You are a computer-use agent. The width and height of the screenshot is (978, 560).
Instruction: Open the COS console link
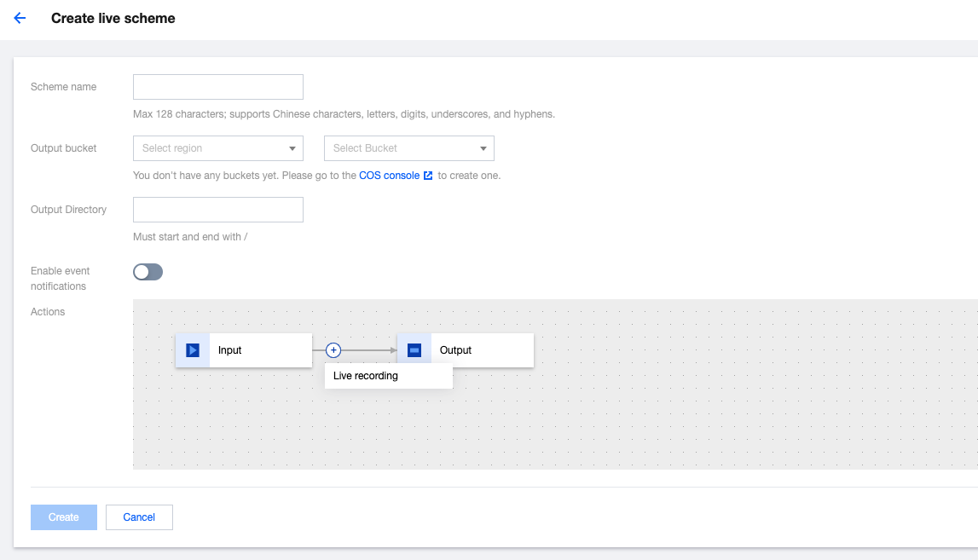click(389, 176)
